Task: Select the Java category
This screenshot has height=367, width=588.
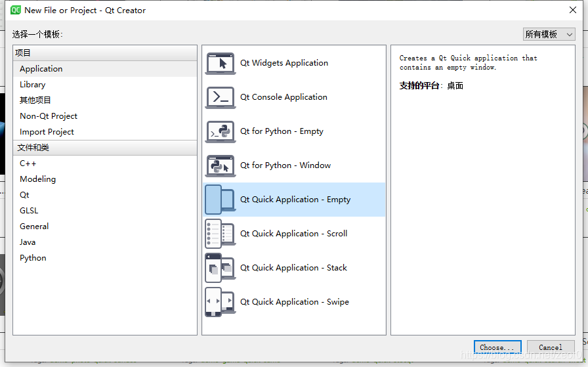Action: coord(105,242)
